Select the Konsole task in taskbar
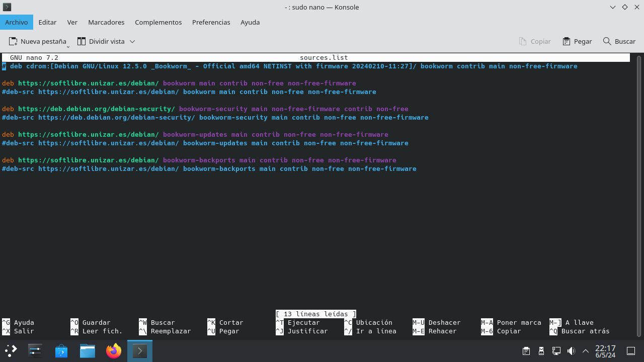The height and width of the screenshot is (362, 644). (140, 350)
